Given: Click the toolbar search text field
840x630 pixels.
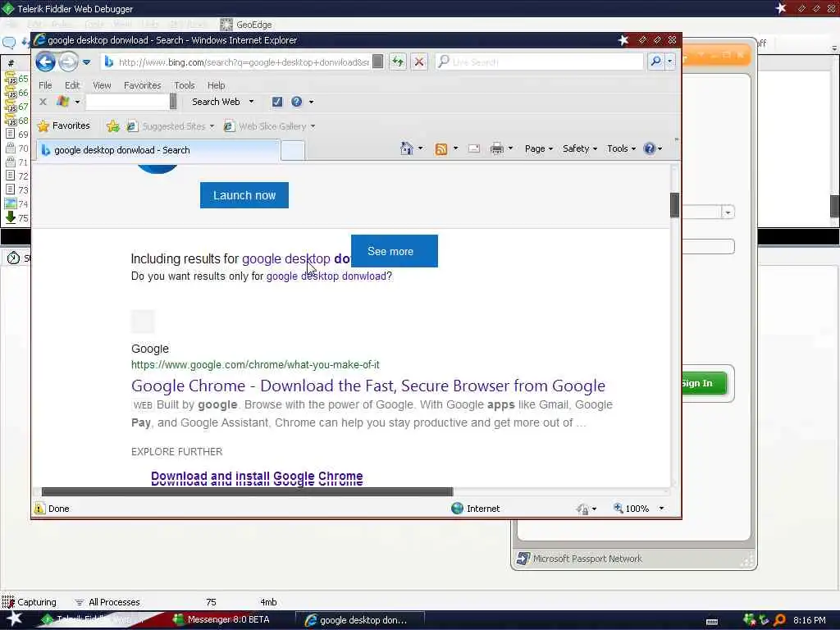Looking at the screenshot, I should pos(127,101).
